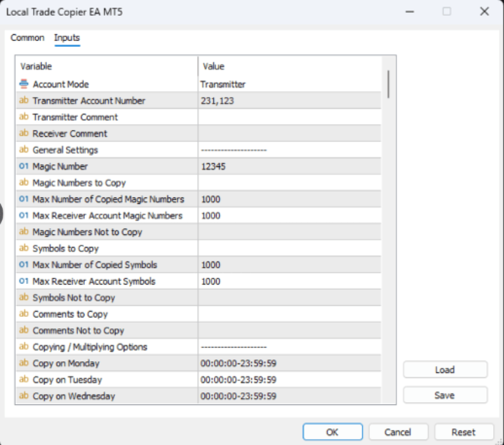Click the empty Receiver Comment value cell
Image resolution: width=504 pixels, height=445 pixels.
[x=289, y=133]
